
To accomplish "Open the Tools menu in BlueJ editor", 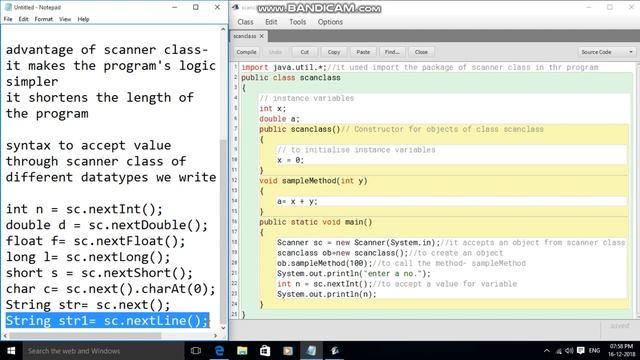I will click(298, 22).
